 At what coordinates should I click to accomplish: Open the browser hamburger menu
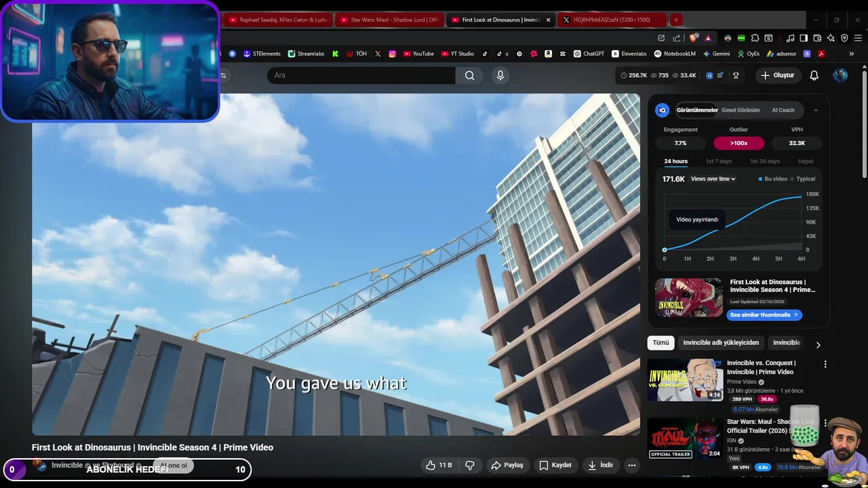858,38
